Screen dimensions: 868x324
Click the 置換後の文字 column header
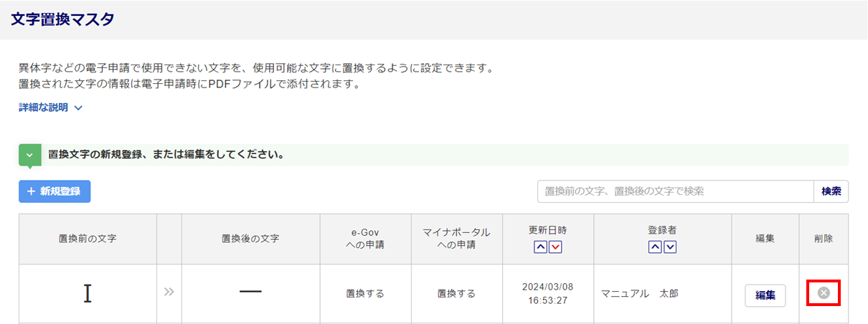click(250, 239)
